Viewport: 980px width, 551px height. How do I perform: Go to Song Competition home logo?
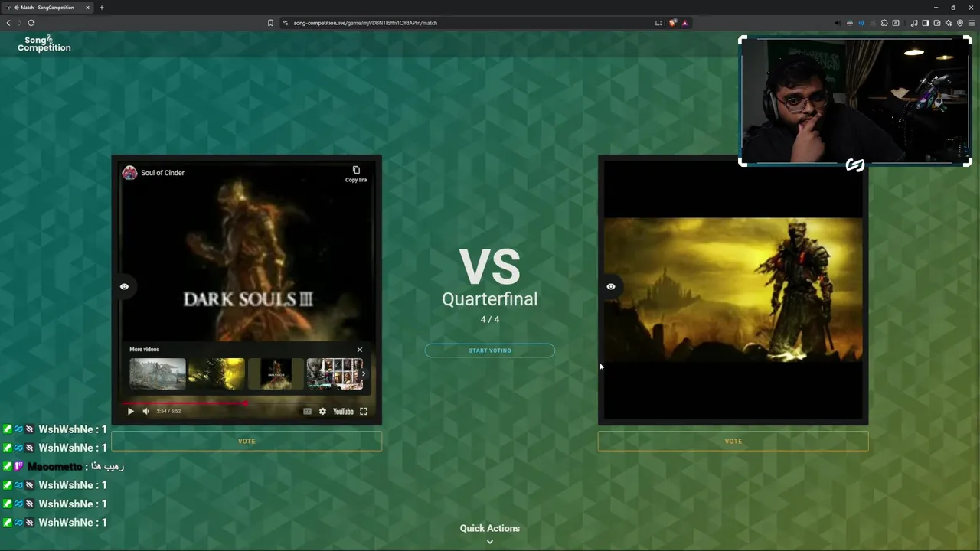tap(44, 44)
